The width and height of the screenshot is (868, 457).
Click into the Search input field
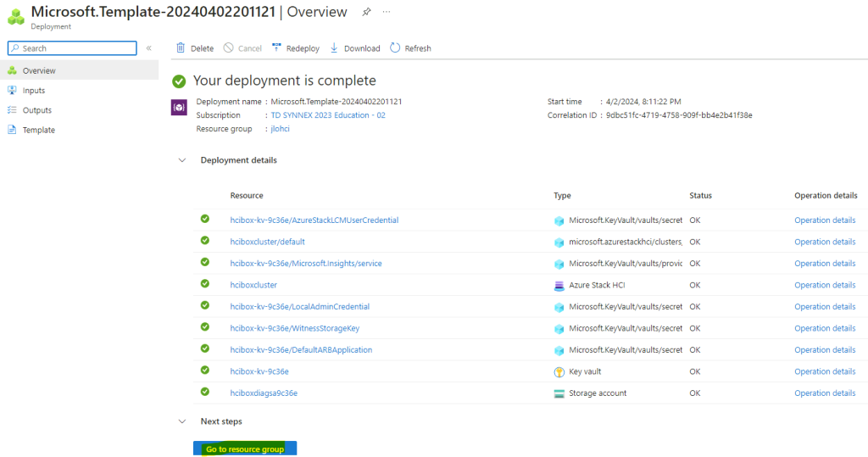click(x=72, y=48)
